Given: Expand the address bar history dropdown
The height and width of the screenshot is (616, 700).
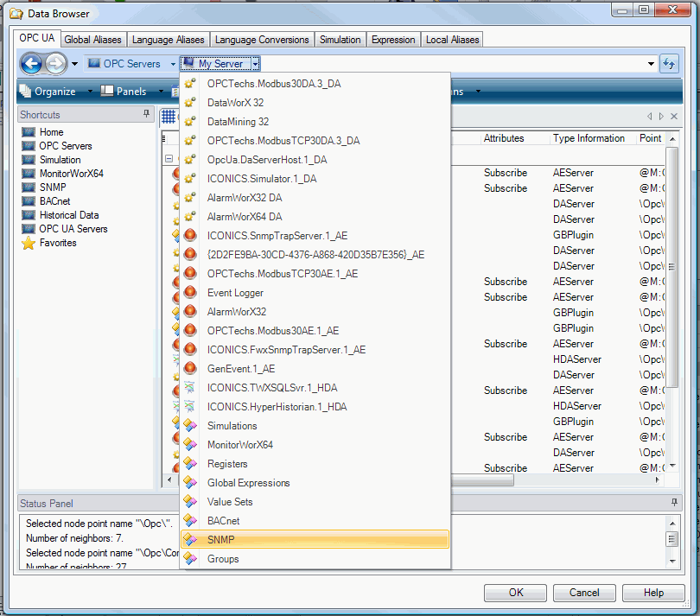Looking at the screenshot, I should (652, 64).
